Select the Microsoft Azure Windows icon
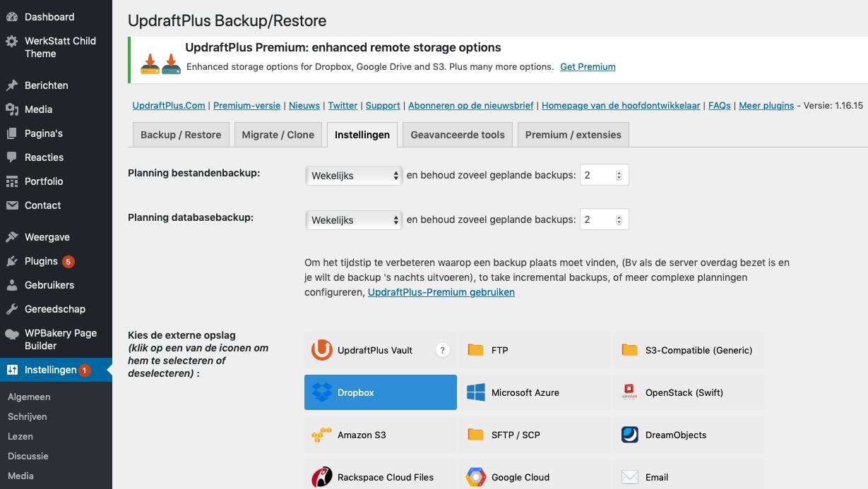 click(476, 392)
